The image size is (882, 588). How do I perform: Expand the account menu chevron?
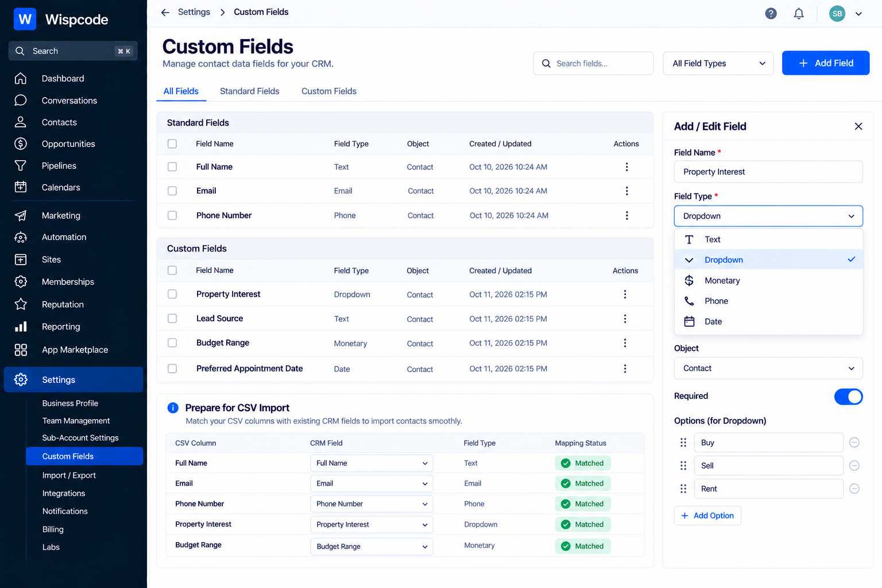(x=859, y=14)
